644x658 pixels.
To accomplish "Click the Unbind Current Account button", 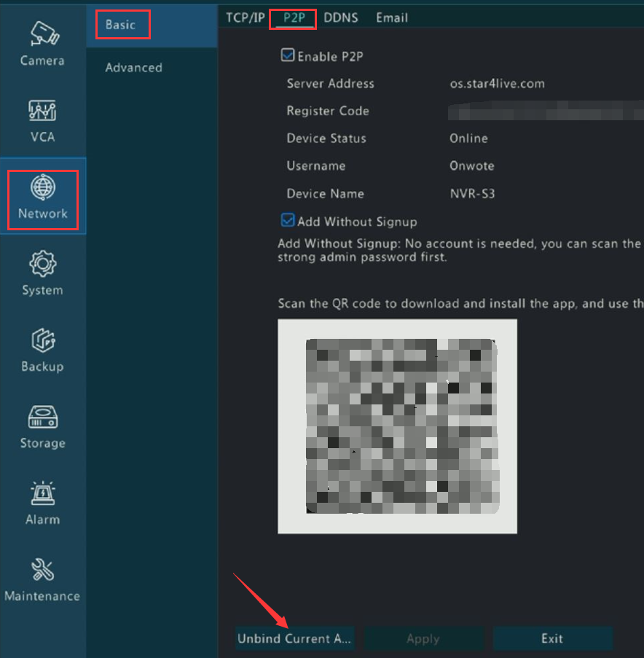I will coord(294,638).
